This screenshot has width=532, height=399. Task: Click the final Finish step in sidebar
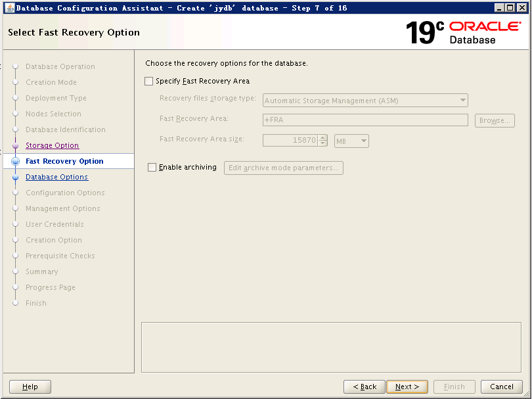point(36,303)
